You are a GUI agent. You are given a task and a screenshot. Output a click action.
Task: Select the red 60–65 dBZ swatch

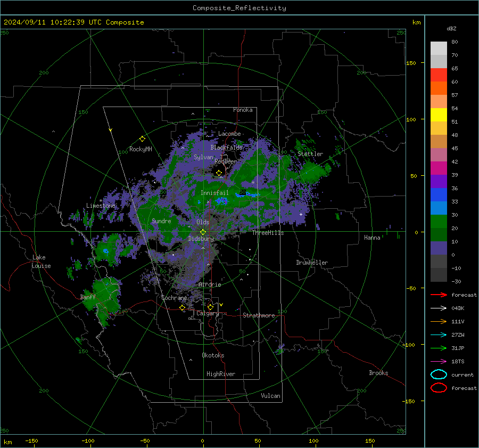(439, 75)
